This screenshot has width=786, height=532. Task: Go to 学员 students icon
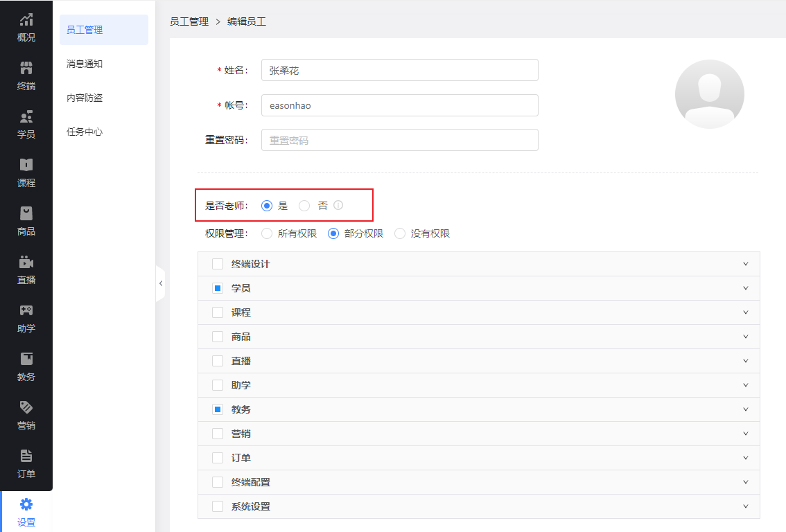(x=26, y=116)
